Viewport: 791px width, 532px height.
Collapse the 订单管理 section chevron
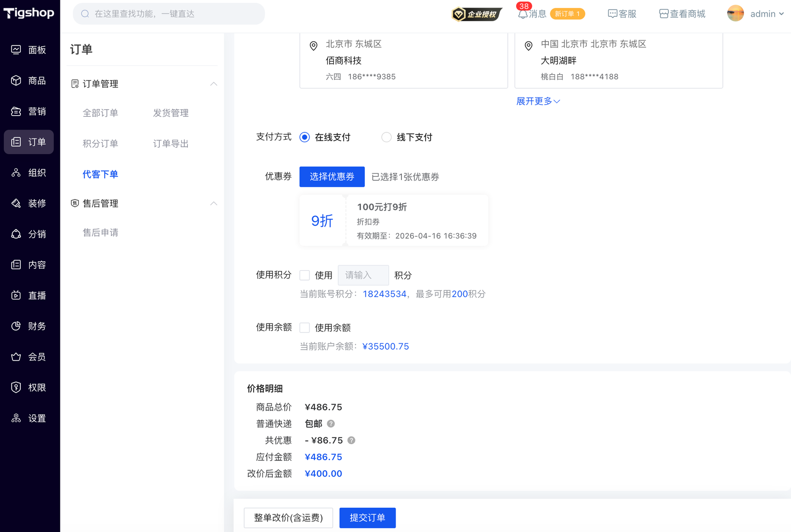[214, 84]
